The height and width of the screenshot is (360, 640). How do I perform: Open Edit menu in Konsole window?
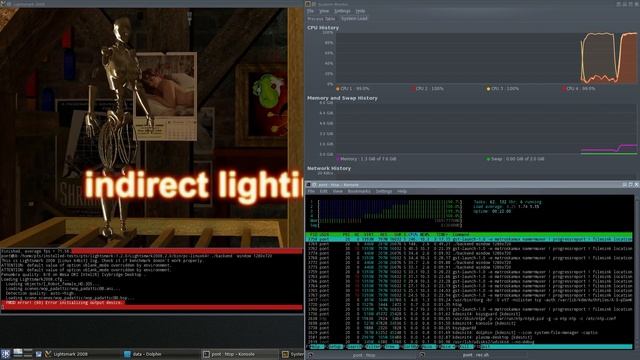(324, 191)
